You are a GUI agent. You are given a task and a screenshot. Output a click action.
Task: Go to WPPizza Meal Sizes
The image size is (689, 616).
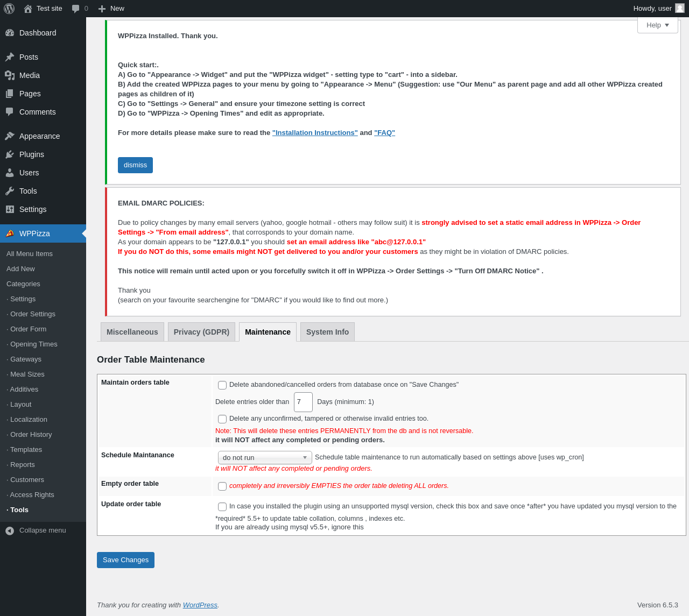(x=25, y=374)
